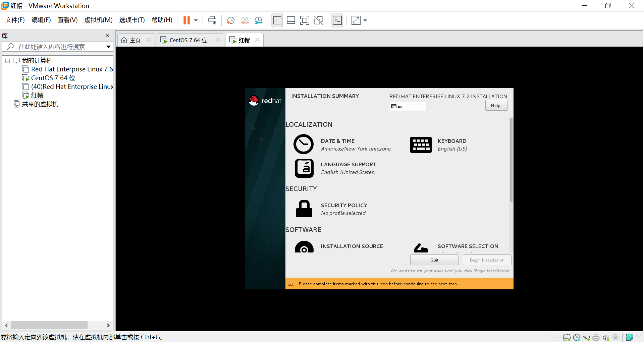Open the stretch display dropdown arrow

pyautogui.click(x=365, y=20)
